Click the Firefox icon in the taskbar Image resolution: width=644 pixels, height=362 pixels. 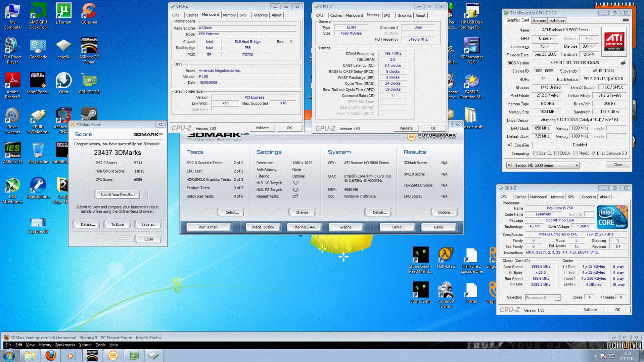pyautogui.click(x=51, y=355)
